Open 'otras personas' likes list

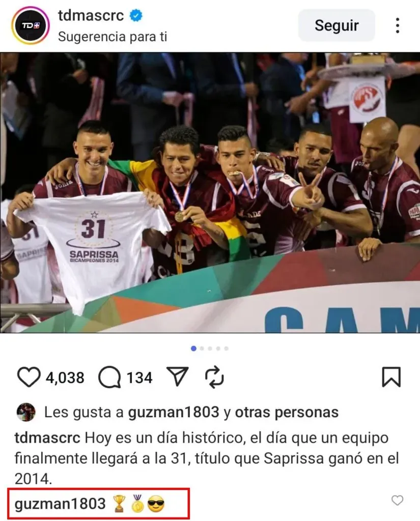click(x=287, y=412)
